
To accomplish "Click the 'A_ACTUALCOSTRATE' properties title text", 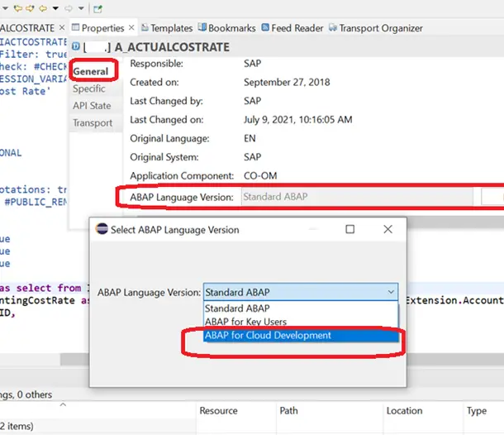I will pyautogui.click(x=172, y=47).
